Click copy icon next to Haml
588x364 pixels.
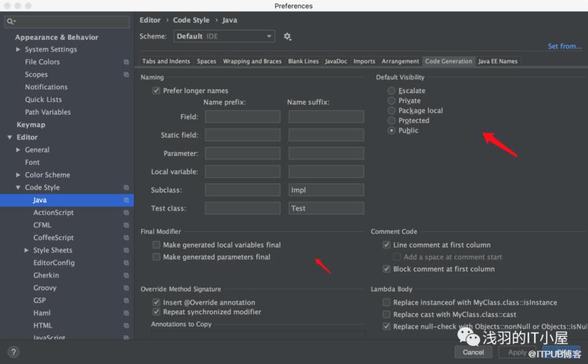click(x=126, y=313)
